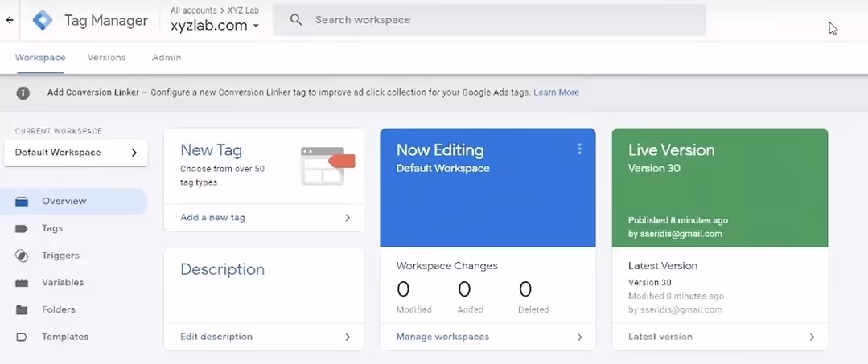Click the Latest version chevron
Image resolution: width=868 pixels, height=364 pixels.
tap(812, 337)
